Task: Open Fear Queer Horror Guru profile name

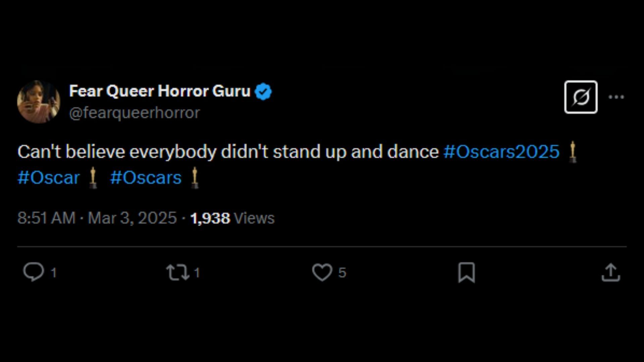Action: click(160, 91)
